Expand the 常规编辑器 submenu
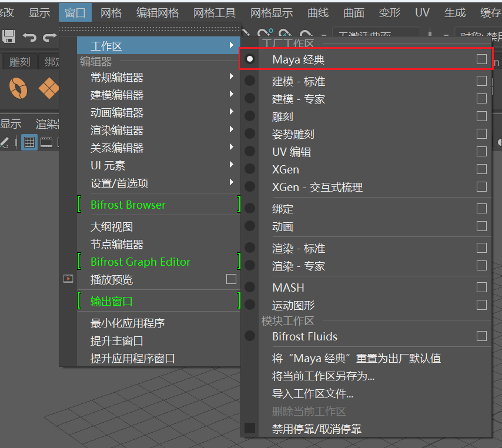This screenshot has height=448, width=502. (x=159, y=77)
